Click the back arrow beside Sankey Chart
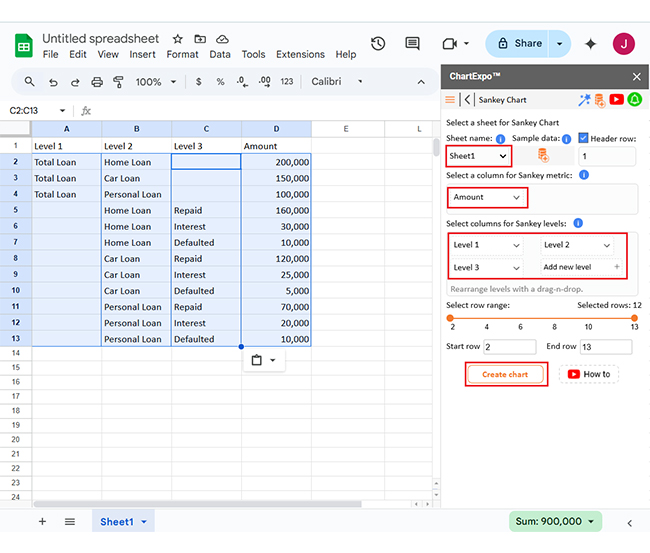 click(x=468, y=100)
